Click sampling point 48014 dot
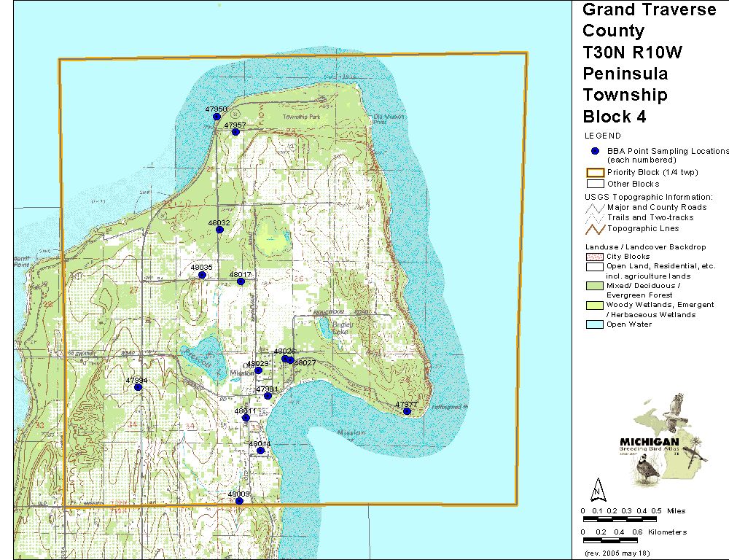The image size is (729, 560). [260, 451]
